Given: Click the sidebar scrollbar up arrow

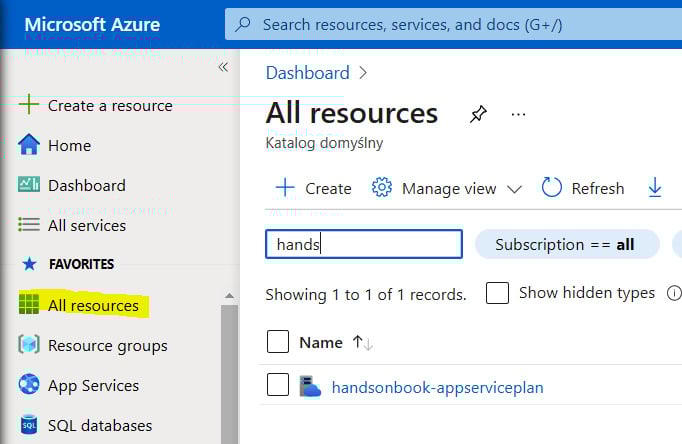Looking at the screenshot, I should [230, 296].
